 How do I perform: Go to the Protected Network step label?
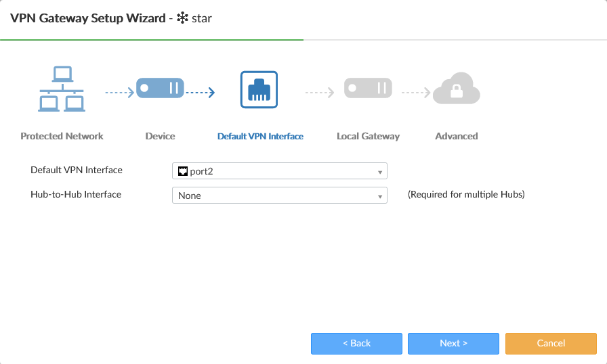click(x=62, y=136)
